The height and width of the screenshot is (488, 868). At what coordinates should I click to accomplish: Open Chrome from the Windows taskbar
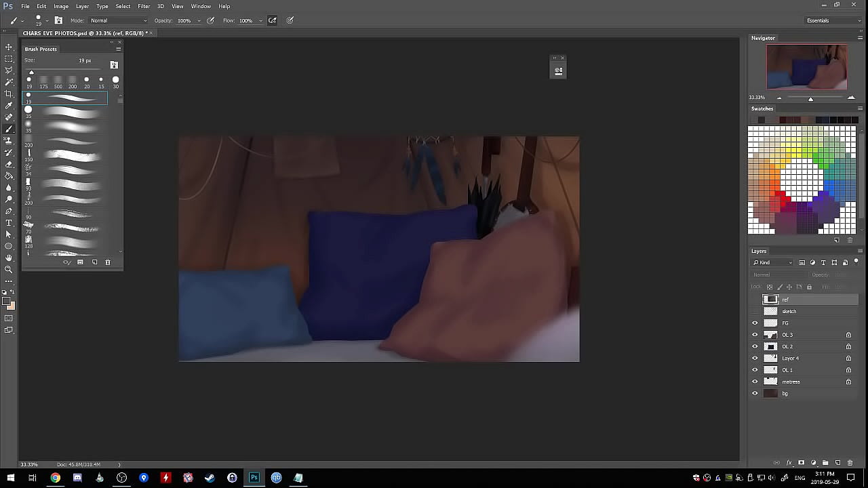coord(55,478)
